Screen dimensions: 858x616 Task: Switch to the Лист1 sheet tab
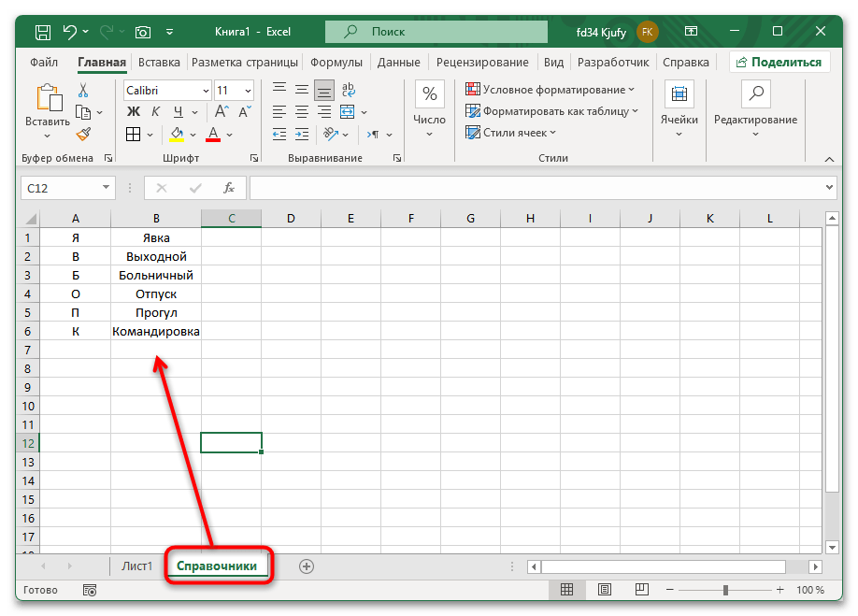point(136,566)
